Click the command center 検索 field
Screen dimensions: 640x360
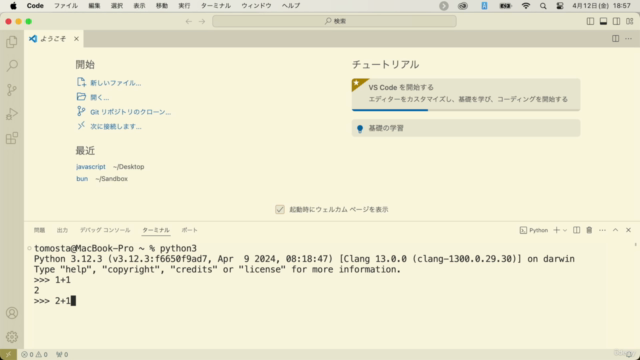(334, 21)
